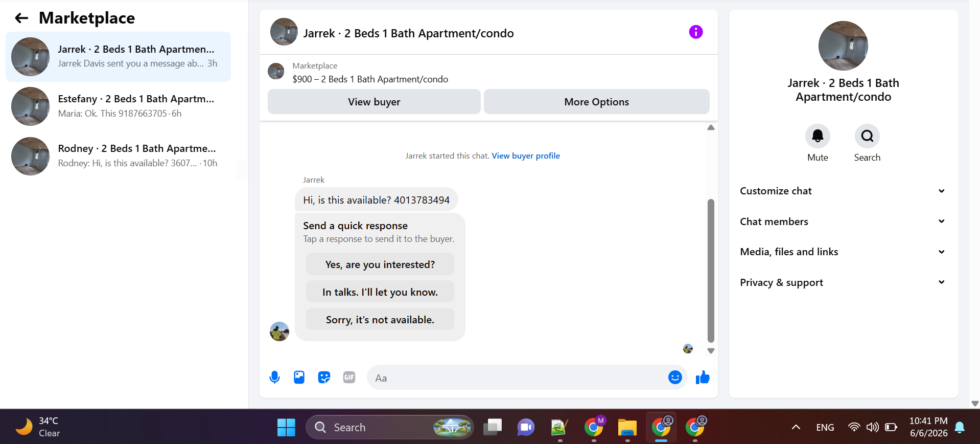Open the battery status icon

coord(891,427)
